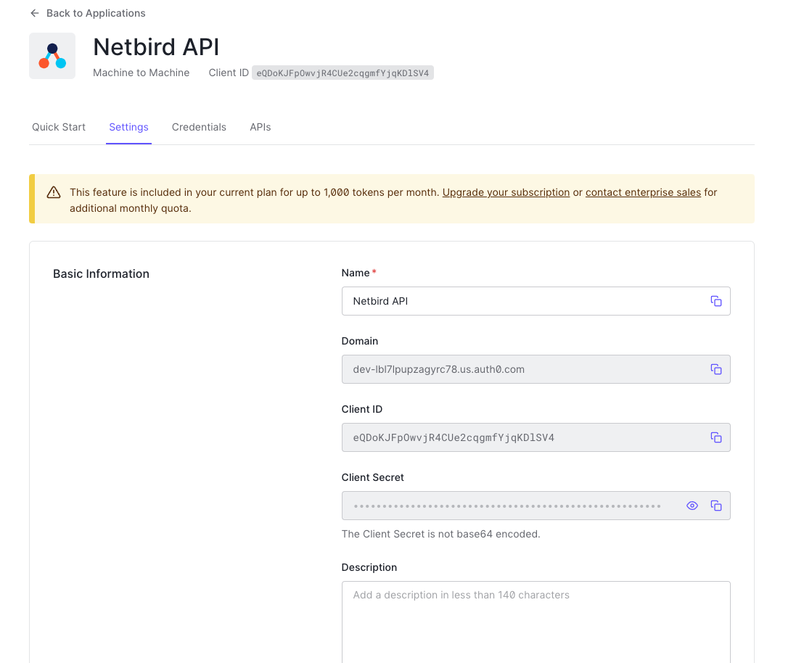This screenshot has height=663, width=812.
Task: Click into the Name input field
Action: [522, 301]
